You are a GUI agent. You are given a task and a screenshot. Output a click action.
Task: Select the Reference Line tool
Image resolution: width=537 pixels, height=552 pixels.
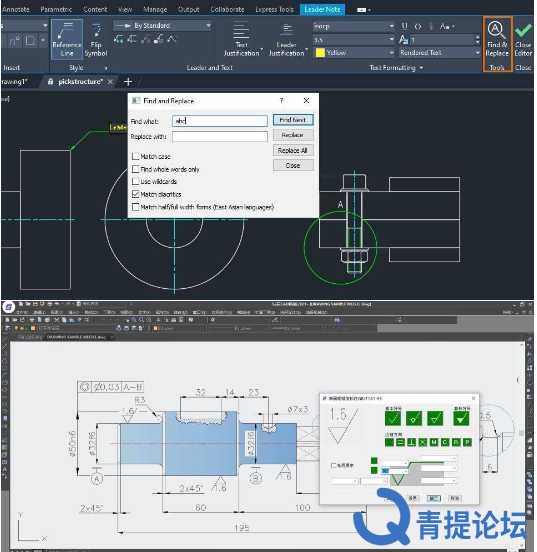click(x=67, y=39)
